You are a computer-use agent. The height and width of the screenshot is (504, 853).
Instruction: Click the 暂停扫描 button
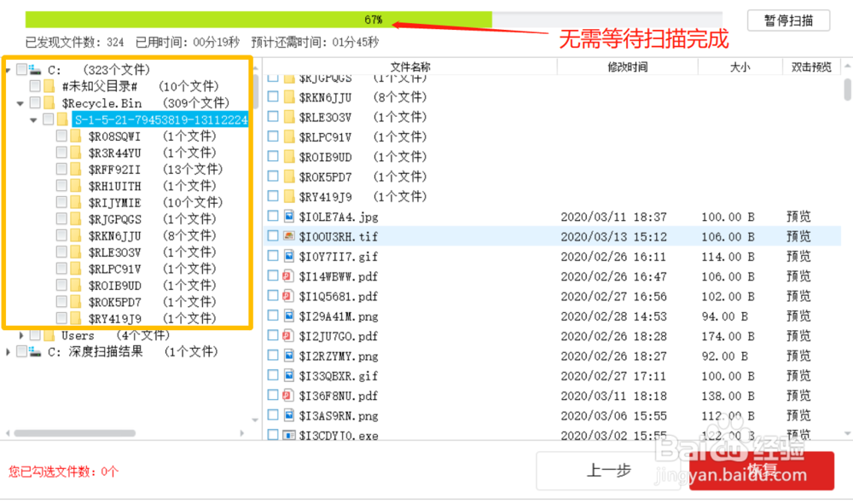[787, 21]
